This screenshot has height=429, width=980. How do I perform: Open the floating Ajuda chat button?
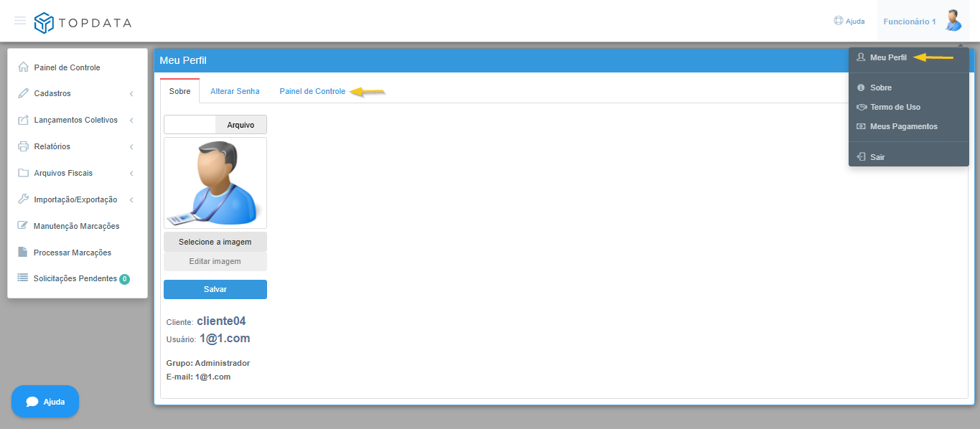pos(45,402)
